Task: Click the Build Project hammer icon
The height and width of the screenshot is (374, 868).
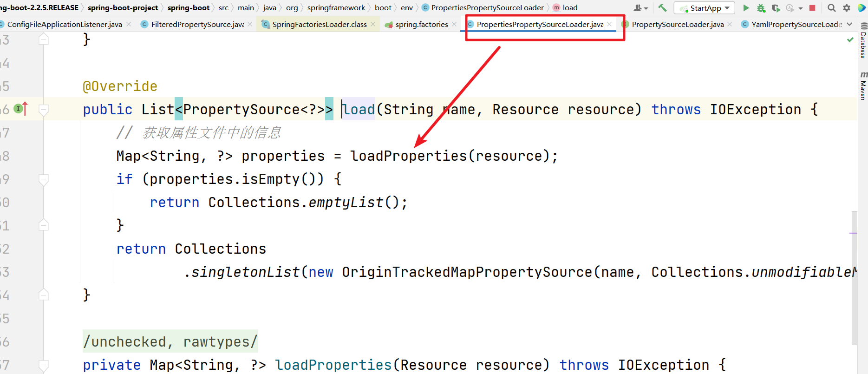Action: pyautogui.click(x=662, y=7)
